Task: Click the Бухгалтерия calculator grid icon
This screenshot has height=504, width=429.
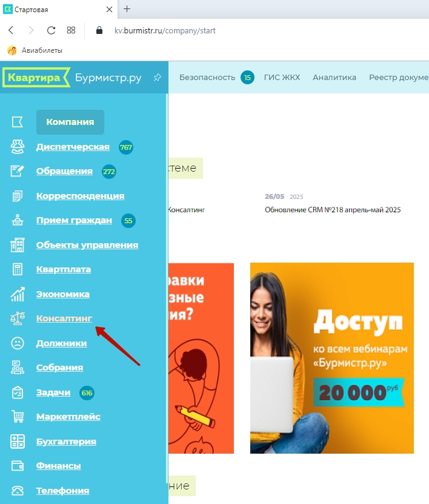Action: click(18, 442)
